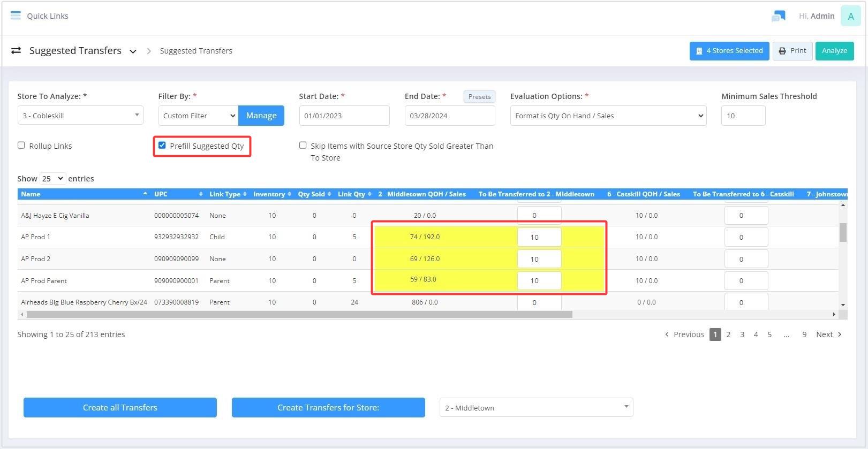Viewport: 868px width, 449px height.
Task: Go to page 3
Action: point(742,334)
